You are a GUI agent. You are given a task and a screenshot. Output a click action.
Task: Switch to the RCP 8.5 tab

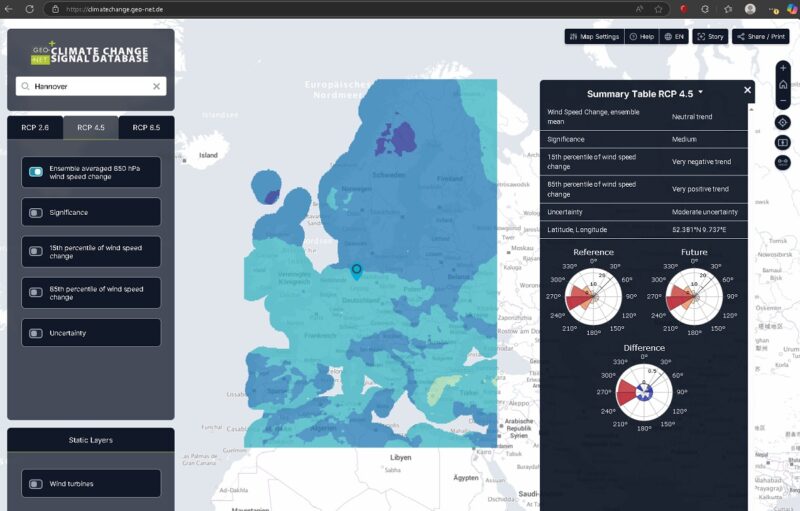pos(146,128)
